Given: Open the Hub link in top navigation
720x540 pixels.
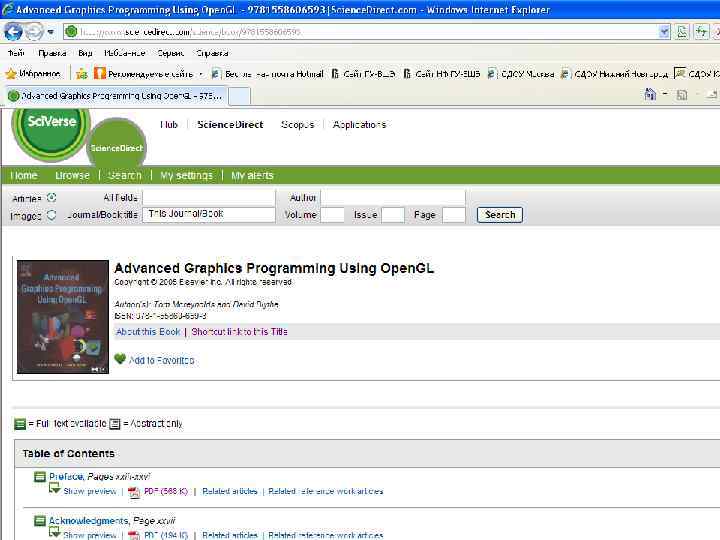Looking at the screenshot, I should (169, 124).
